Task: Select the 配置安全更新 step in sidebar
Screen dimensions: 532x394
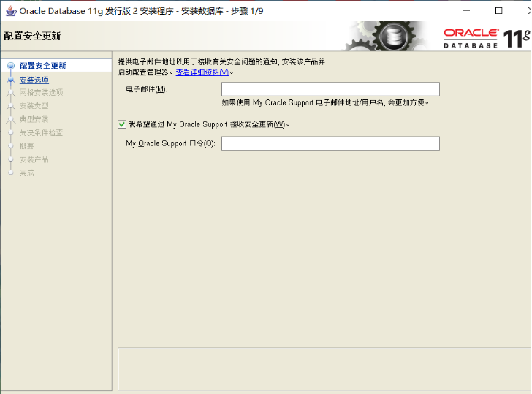Action: pos(42,66)
